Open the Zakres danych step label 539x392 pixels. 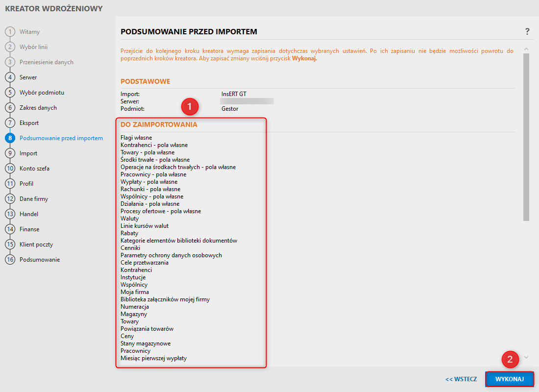point(38,108)
